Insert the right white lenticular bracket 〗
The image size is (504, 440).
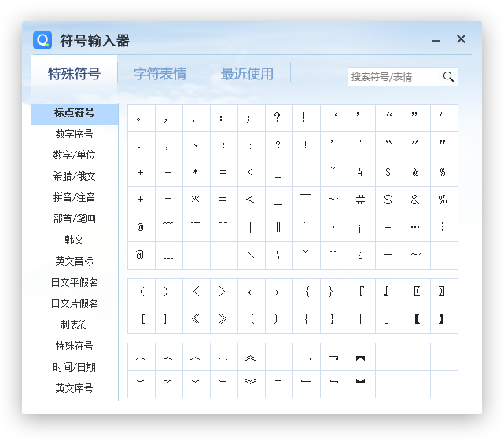[442, 291]
